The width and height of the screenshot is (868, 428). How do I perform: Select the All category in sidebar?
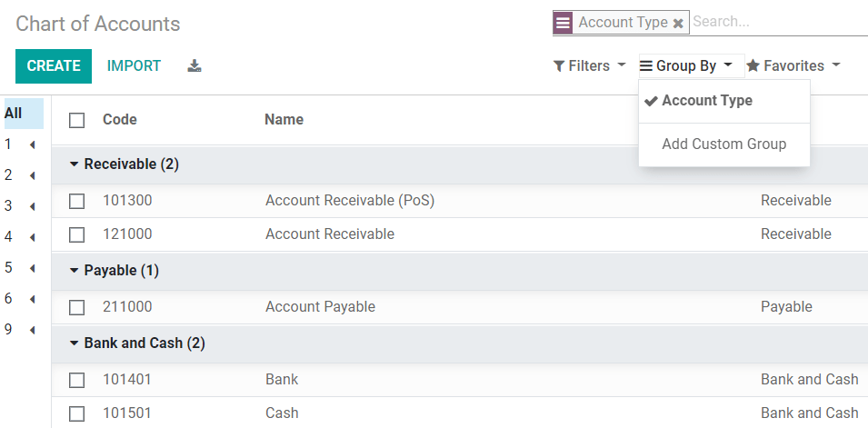pyautogui.click(x=14, y=114)
